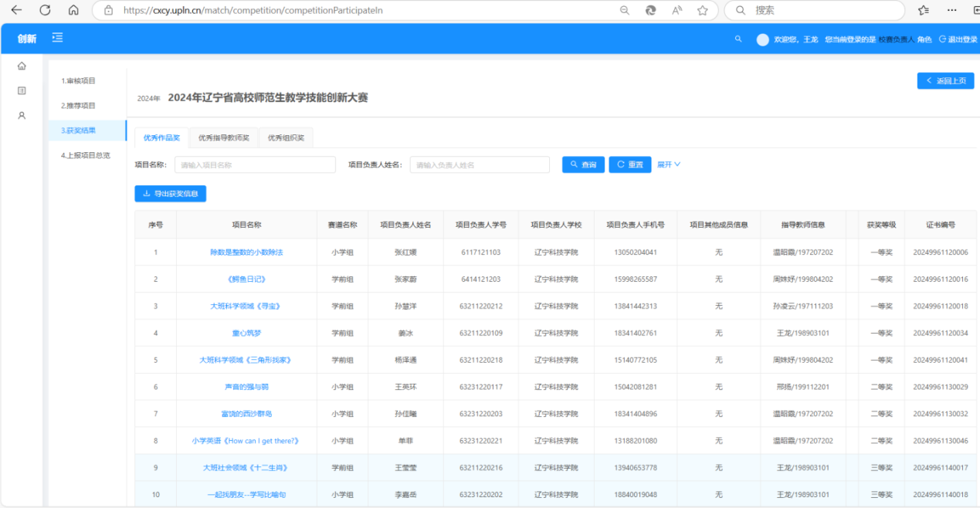Image resolution: width=980 pixels, height=508 pixels.
Task: Open the sidebar list document icon
Action: point(22,91)
